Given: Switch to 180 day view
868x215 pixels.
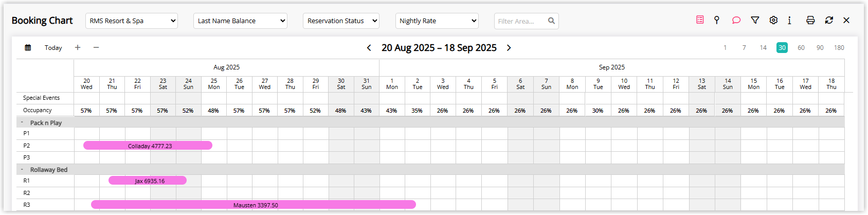Looking at the screenshot, I should coord(839,48).
